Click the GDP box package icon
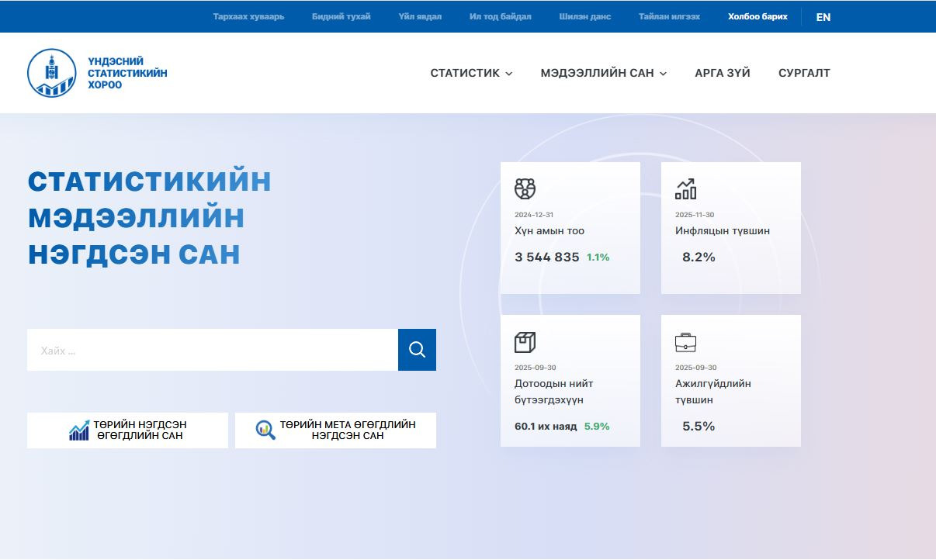 tap(525, 342)
